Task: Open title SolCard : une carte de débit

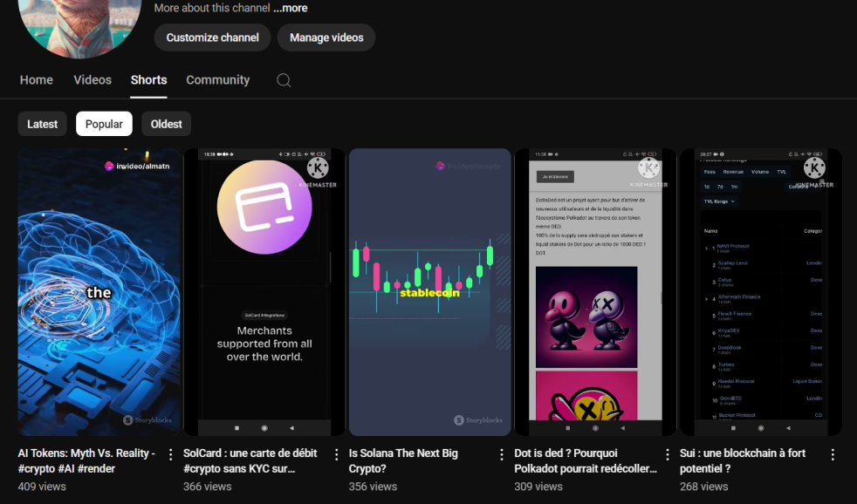Action: tap(250, 461)
